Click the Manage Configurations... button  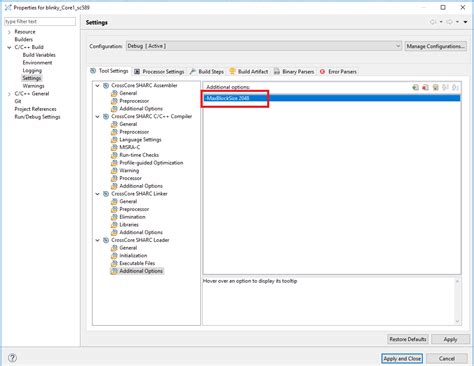[435, 46]
